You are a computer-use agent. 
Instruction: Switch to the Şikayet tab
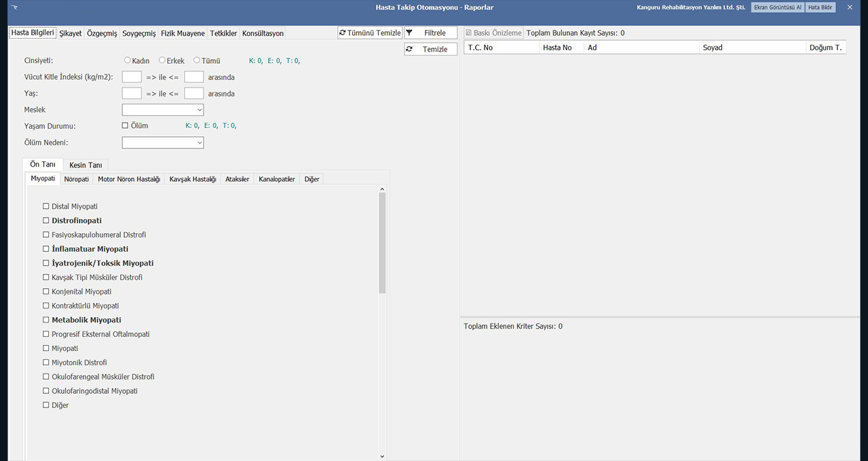click(x=71, y=33)
